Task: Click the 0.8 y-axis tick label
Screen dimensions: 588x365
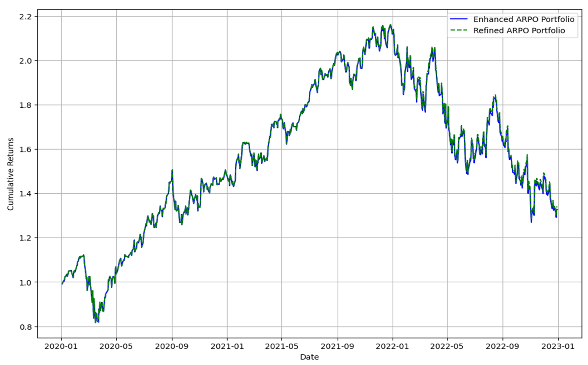Action: pos(26,327)
